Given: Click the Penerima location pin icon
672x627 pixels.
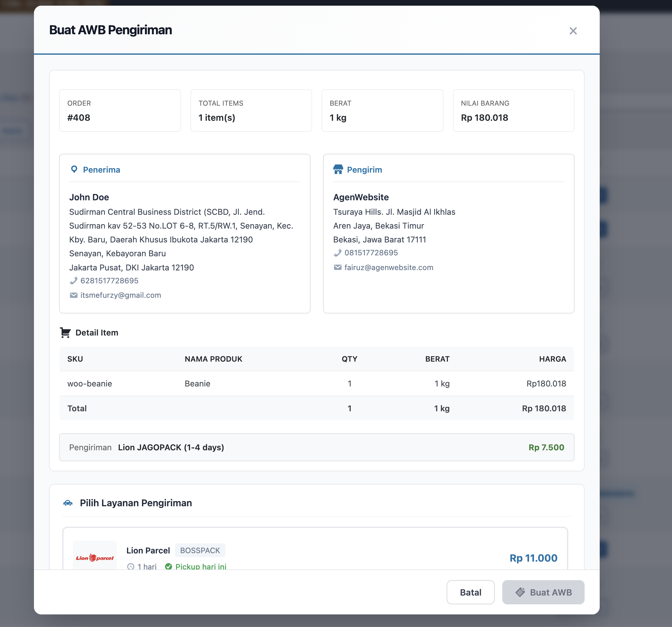Looking at the screenshot, I should click(74, 169).
